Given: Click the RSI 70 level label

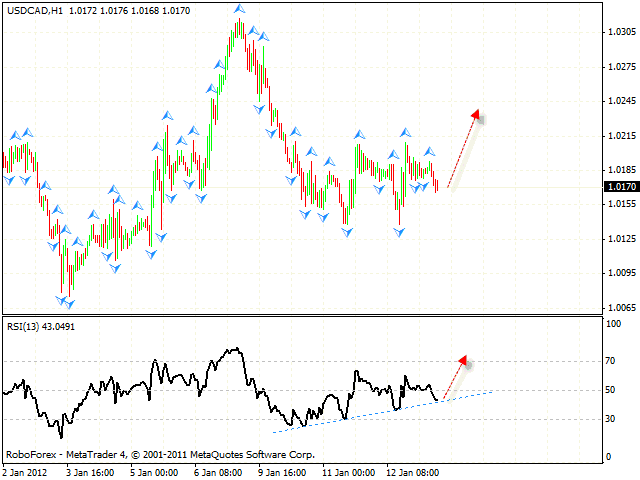Looking at the screenshot, I should 612,360.
